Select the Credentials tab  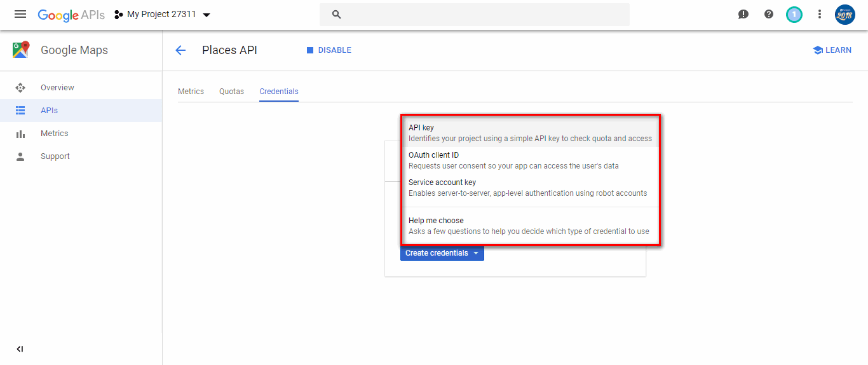[x=279, y=92]
